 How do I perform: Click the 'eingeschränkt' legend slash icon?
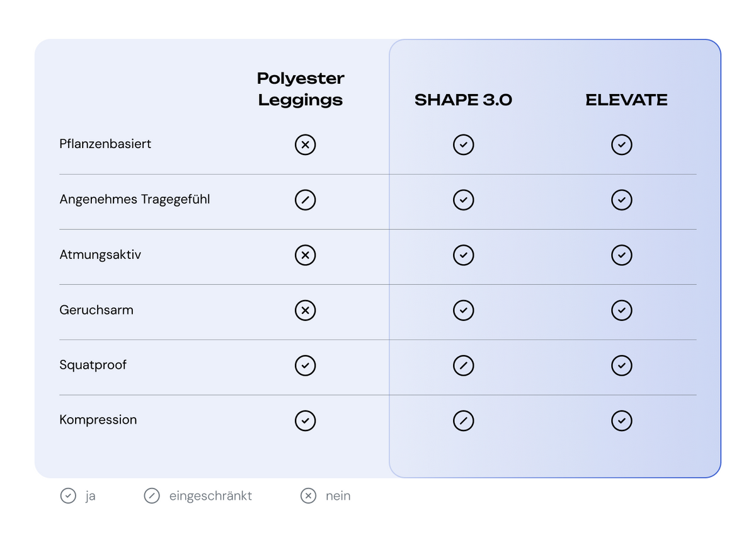click(x=152, y=496)
